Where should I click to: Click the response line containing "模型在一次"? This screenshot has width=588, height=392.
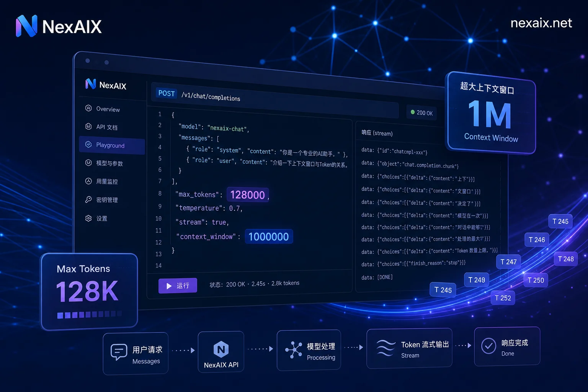point(425,215)
